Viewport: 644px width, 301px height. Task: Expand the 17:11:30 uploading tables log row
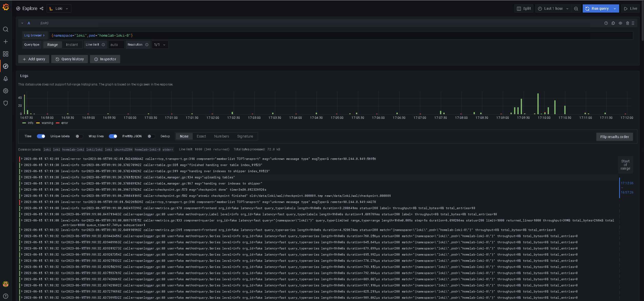click(22, 177)
